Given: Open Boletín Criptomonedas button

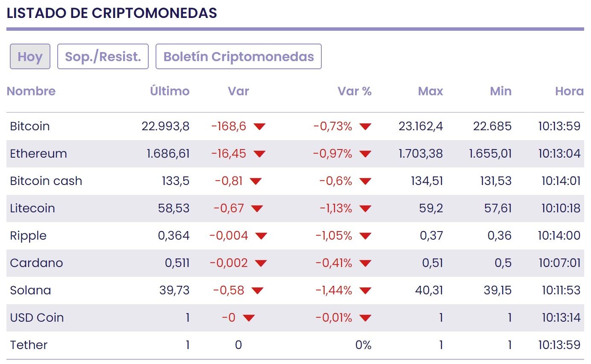Looking at the screenshot, I should (238, 56).
